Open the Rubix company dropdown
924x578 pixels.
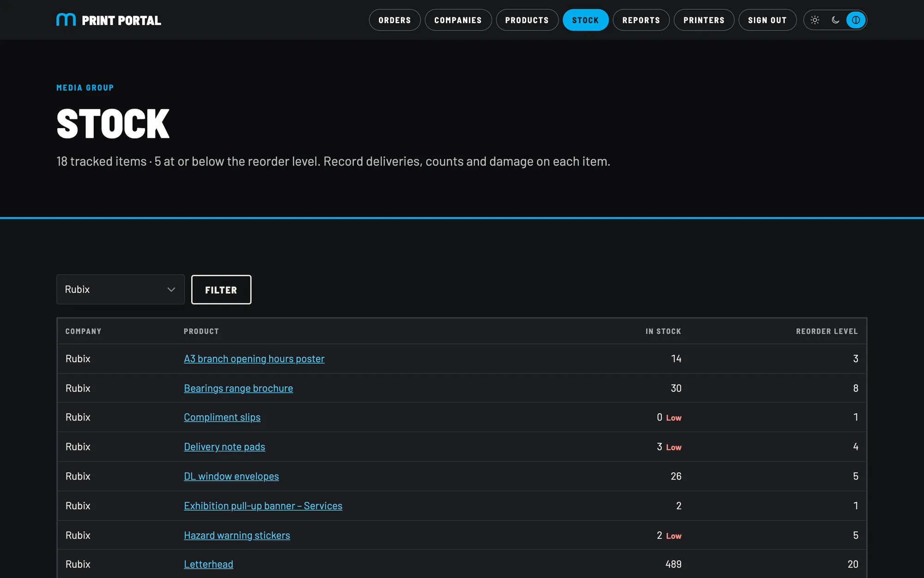(121, 289)
